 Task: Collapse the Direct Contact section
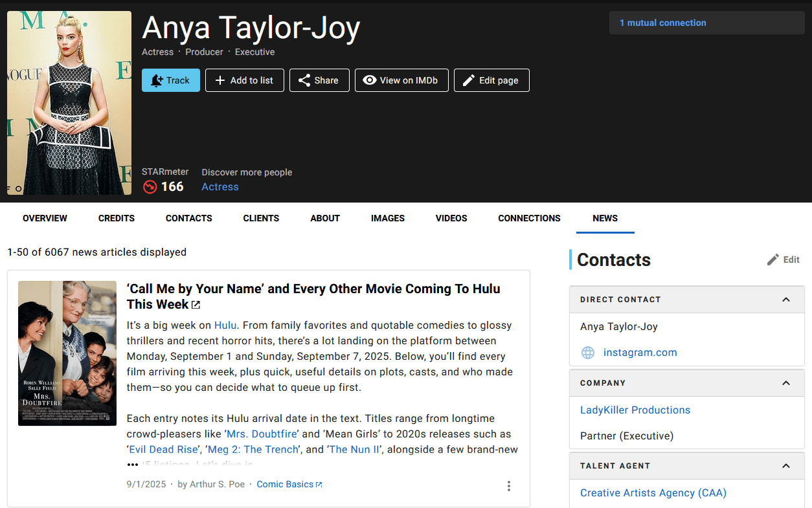786,300
